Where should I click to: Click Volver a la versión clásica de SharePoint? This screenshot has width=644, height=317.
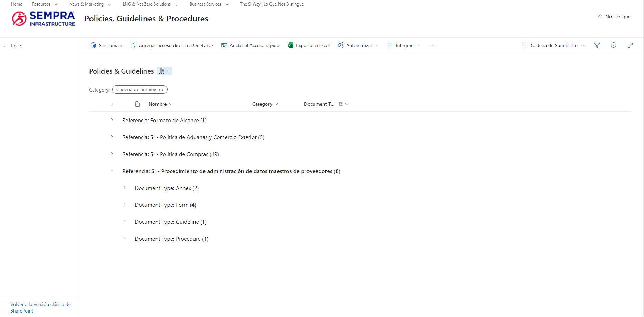pos(40,307)
